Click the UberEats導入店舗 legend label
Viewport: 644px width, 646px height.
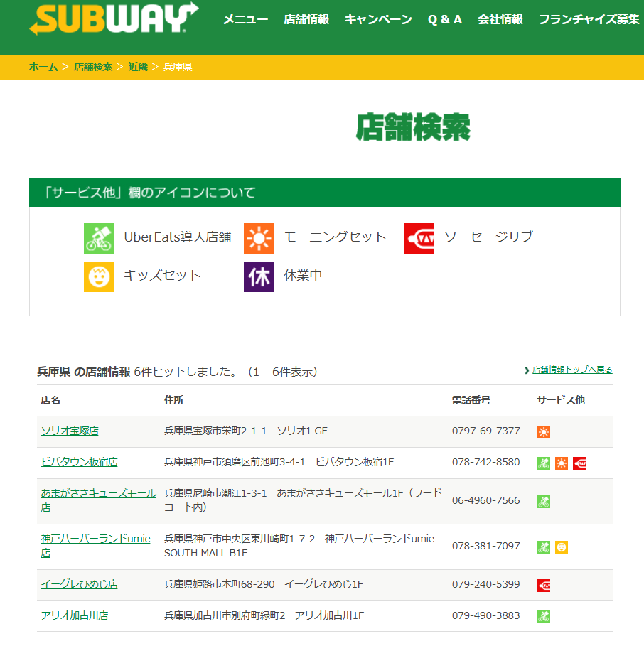click(x=178, y=237)
